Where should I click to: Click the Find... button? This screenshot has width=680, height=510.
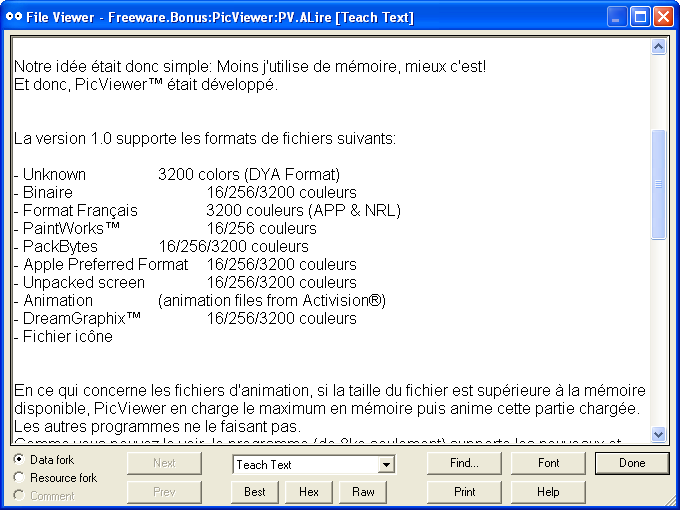tap(464, 463)
